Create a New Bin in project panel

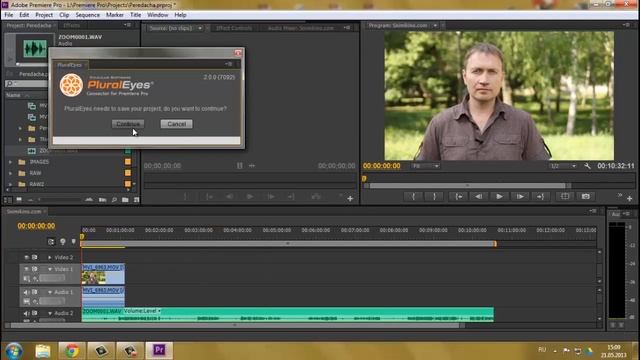(x=125, y=200)
